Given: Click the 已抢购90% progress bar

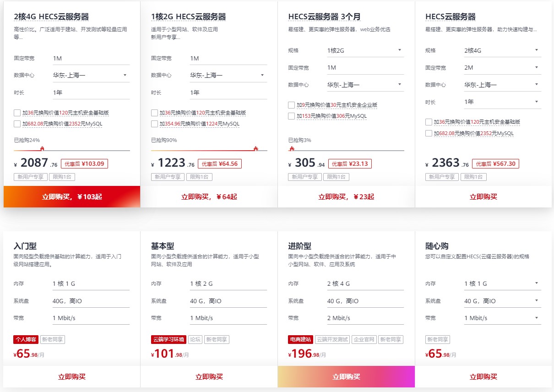Looking at the screenshot, I should click(209, 150).
